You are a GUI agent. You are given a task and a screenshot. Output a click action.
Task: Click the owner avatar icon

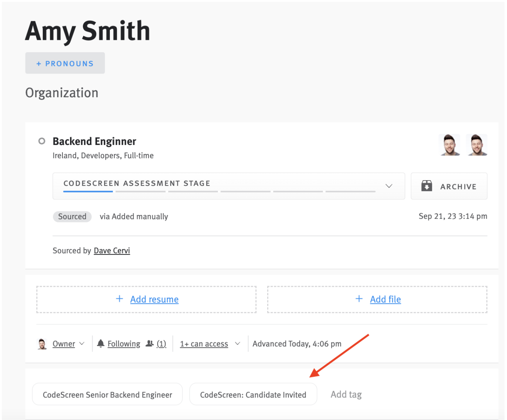click(42, 344)
